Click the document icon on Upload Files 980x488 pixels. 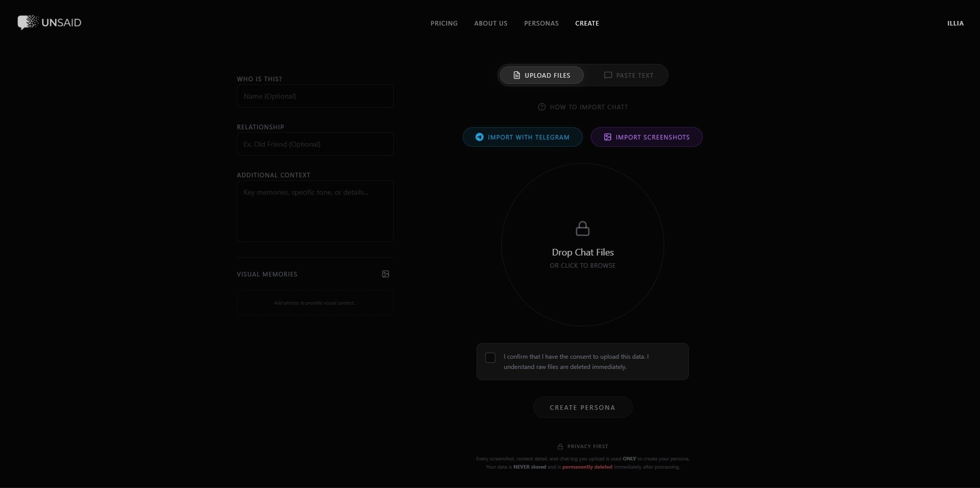518,75
